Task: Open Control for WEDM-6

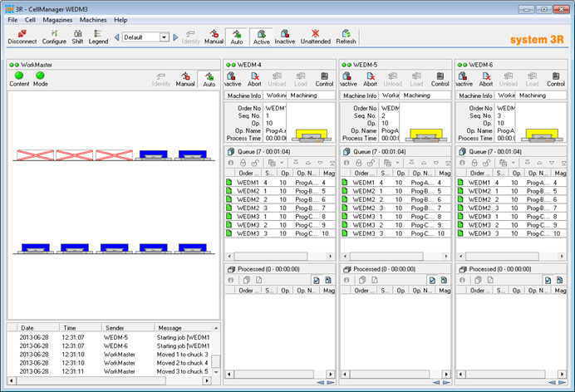Action: [x=556, y=79]
